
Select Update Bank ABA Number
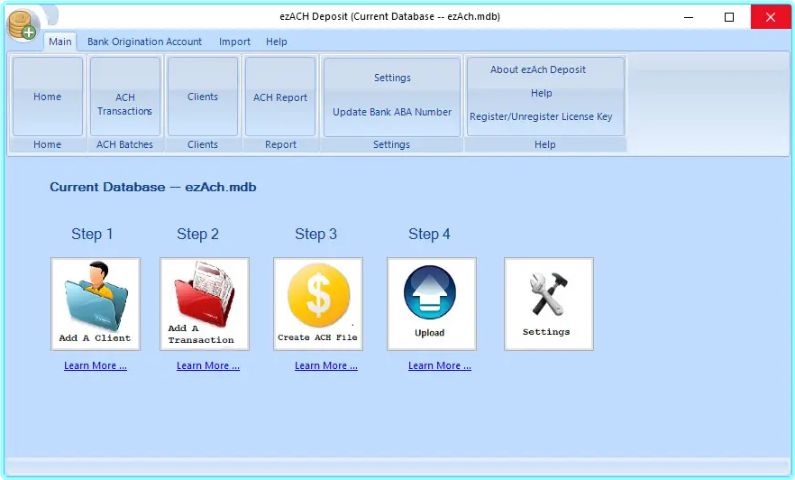[x=392, y=112]
